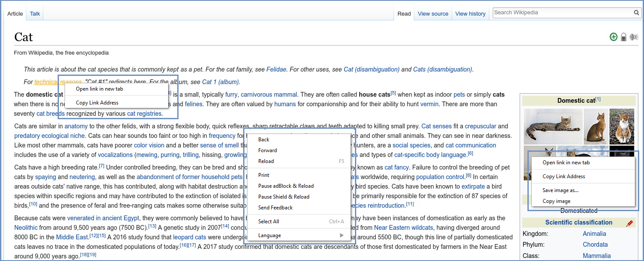Follow the Middle East link
The image size is (644, 261).
coord(72,237)
